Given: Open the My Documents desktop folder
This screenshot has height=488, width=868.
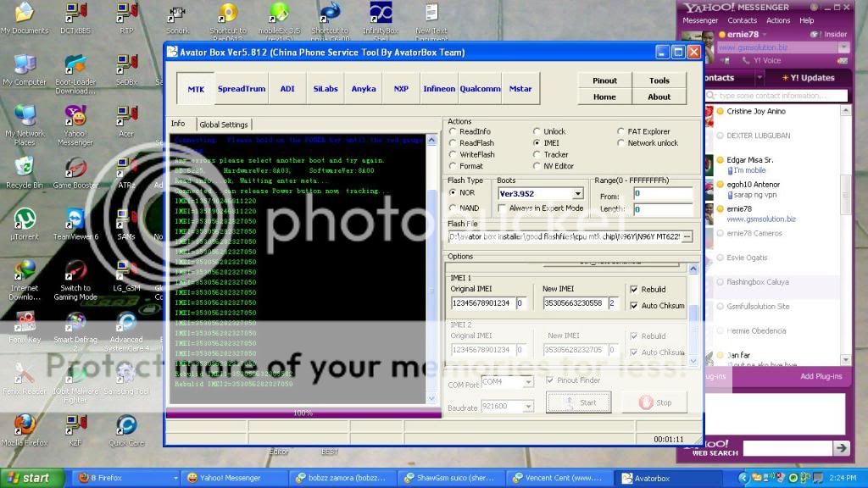Looking at the screenshot, I should 25,14.
